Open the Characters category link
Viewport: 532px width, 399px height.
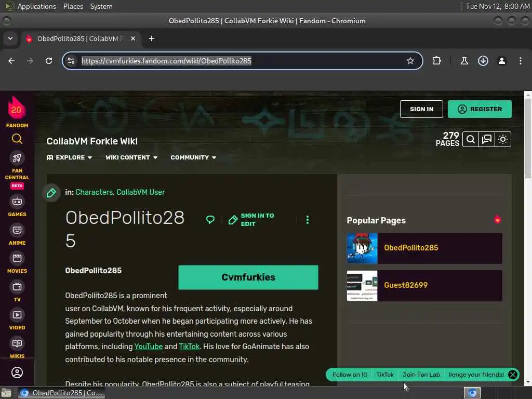pyautogui.click(x=94, y=192)
